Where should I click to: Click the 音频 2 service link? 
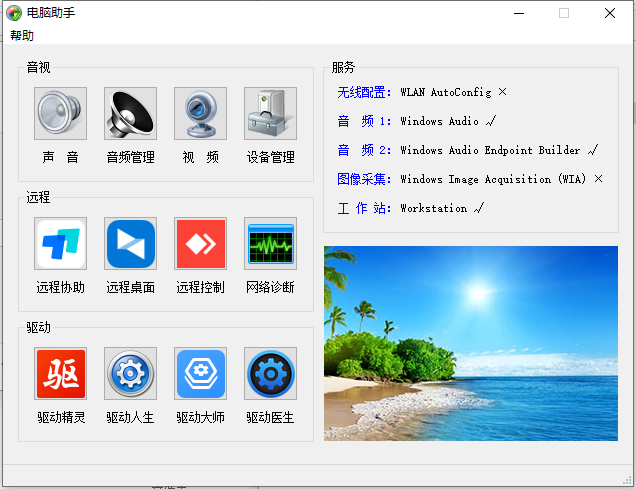[x=364, y=150]
